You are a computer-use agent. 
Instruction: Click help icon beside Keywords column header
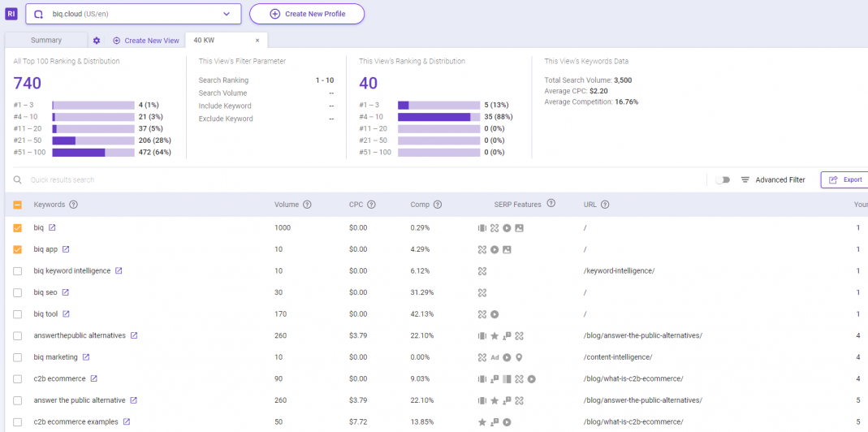tap(73, 205)
